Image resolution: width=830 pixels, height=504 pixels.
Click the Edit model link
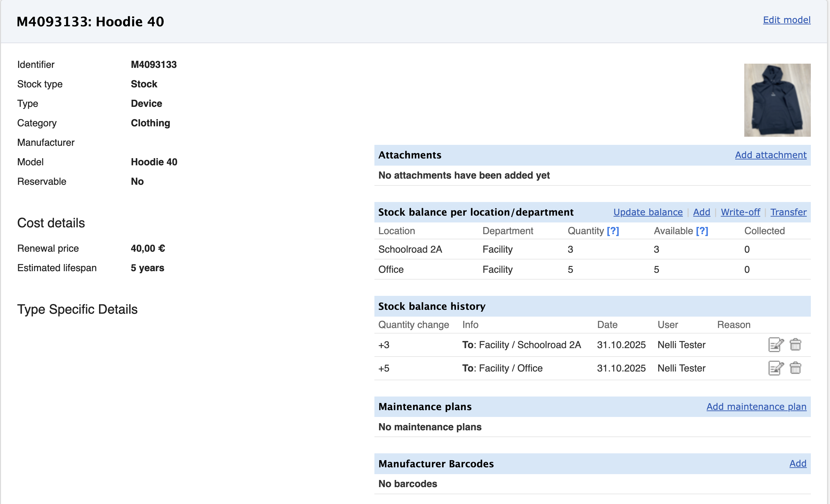click(x=786, y=20)
